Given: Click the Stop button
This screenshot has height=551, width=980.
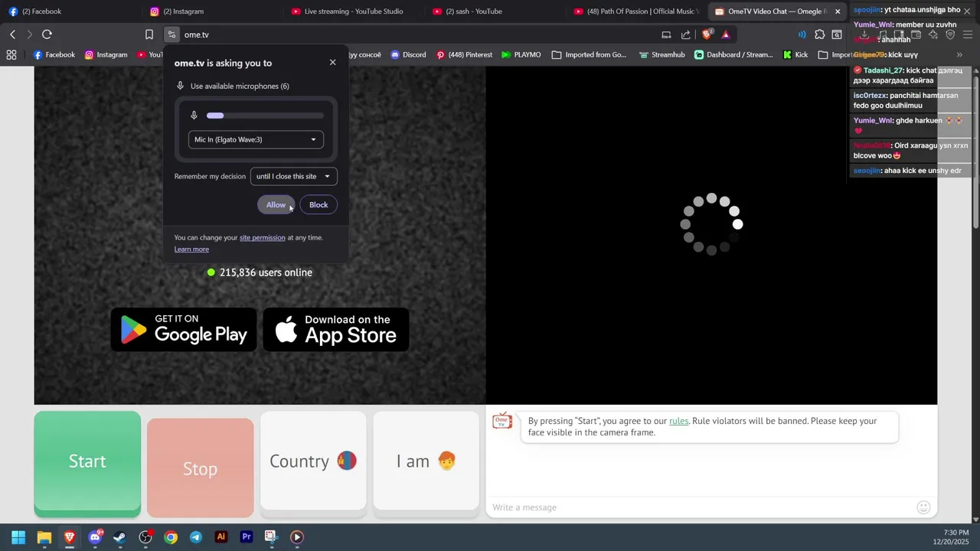Looking at the screenshot, I should [x=200, y=468].
